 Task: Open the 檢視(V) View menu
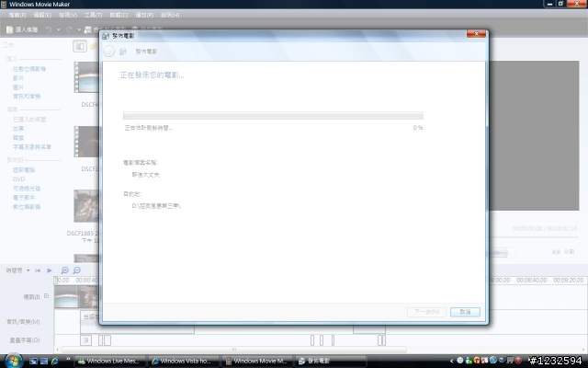pos(68,15)
